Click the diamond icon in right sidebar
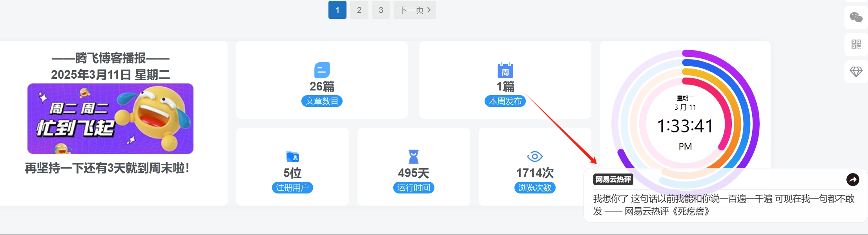This screenshot has height=235, width=868. pyautogui.click(x=856, y=71)
